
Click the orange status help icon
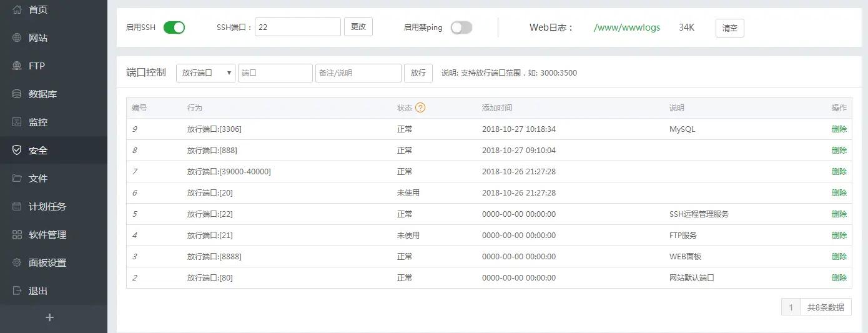(420, 107)
